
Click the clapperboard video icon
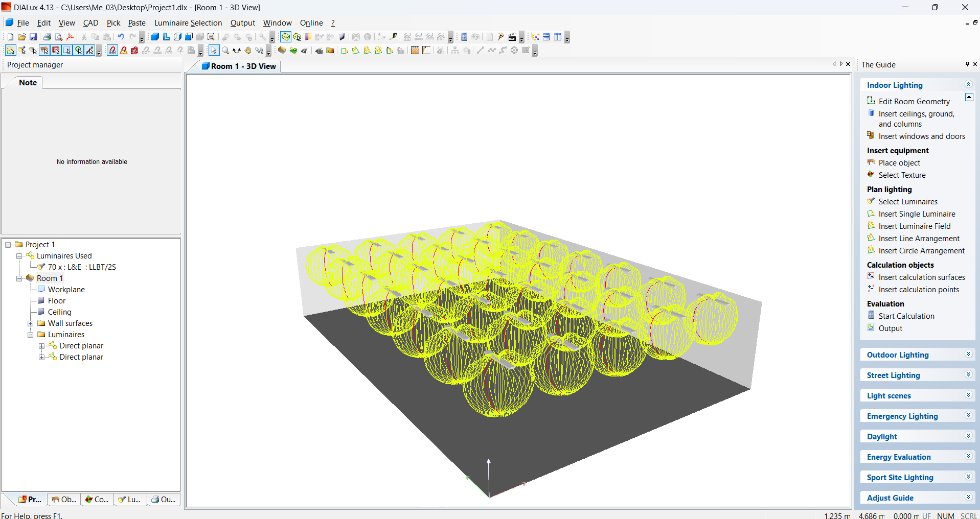512,37
